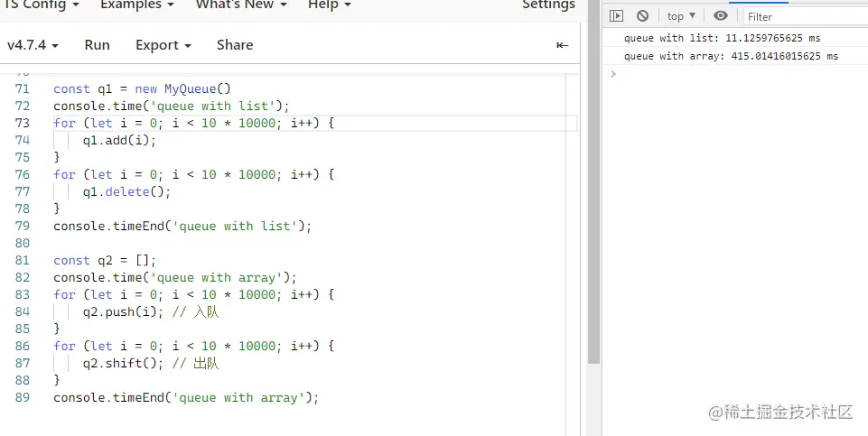
Task: Click the Share button
Action: [235, 45]
